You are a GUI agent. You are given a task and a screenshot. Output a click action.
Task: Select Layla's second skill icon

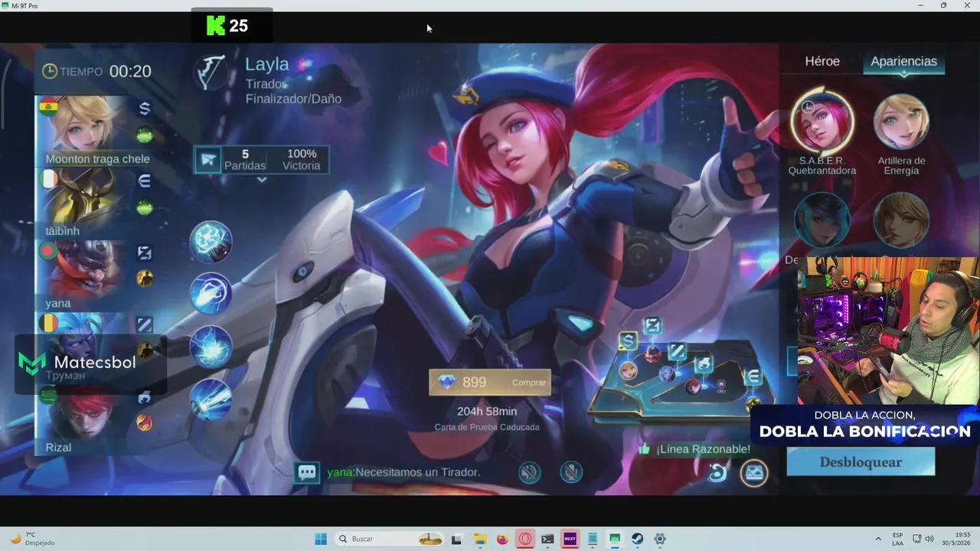[211, 294]
